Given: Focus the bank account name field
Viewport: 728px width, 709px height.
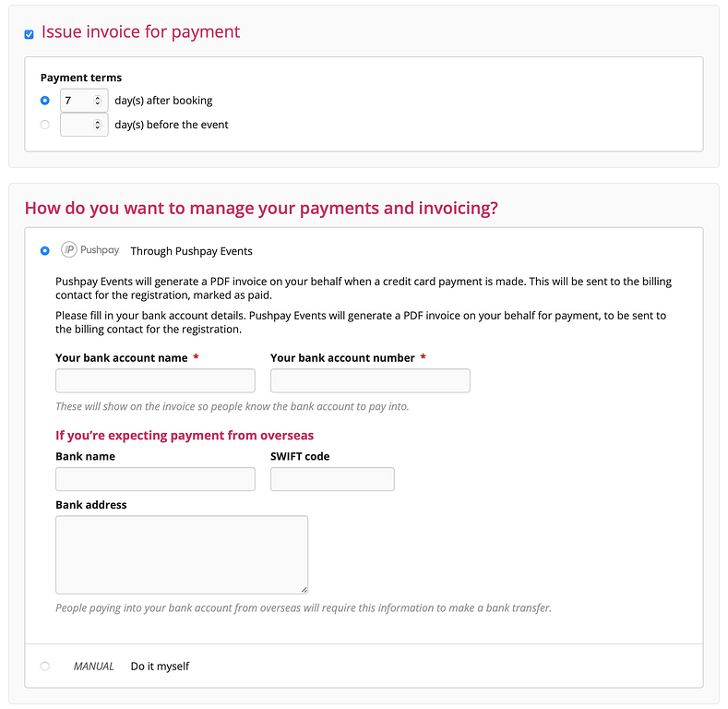Looking at the screenshot, I should (155, 380).
